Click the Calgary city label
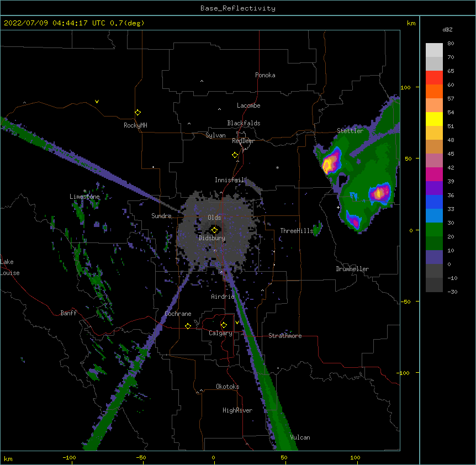This screenshot has width=476, height=465. [x=221, y=333]
